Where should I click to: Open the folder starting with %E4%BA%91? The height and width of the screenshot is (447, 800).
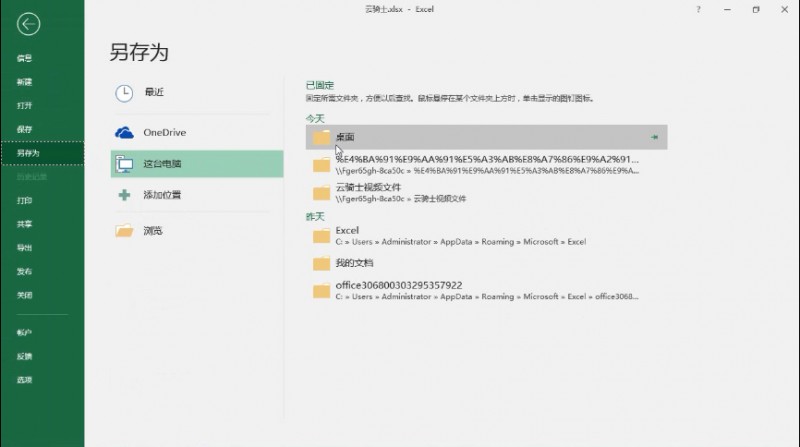[486, 165]
